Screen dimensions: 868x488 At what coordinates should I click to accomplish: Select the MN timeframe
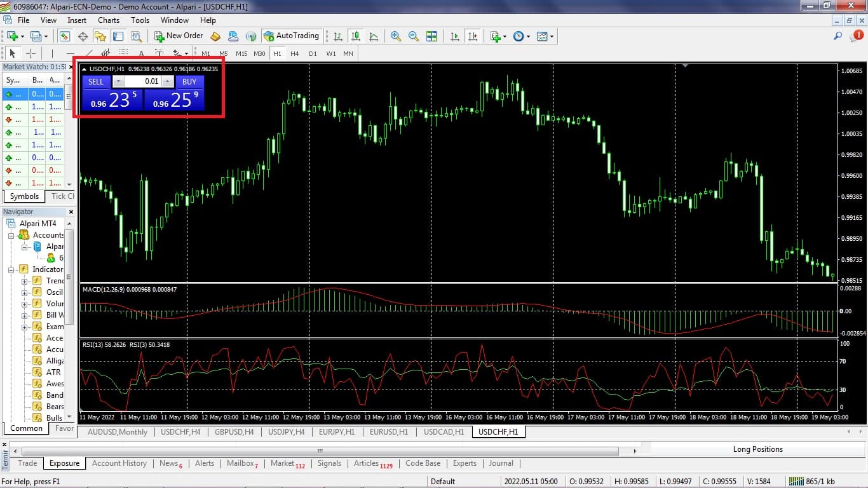click(x=348, y=53)
